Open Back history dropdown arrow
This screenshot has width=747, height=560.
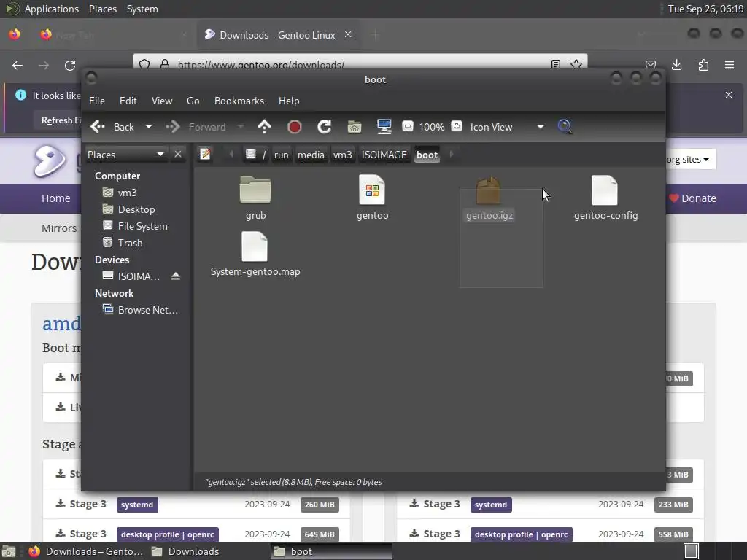coord(149,127)
